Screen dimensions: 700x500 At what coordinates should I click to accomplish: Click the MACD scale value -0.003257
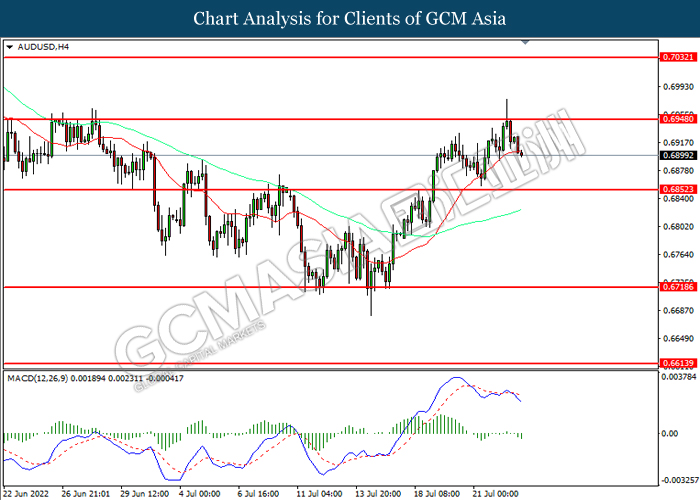[x=679, y=480]
